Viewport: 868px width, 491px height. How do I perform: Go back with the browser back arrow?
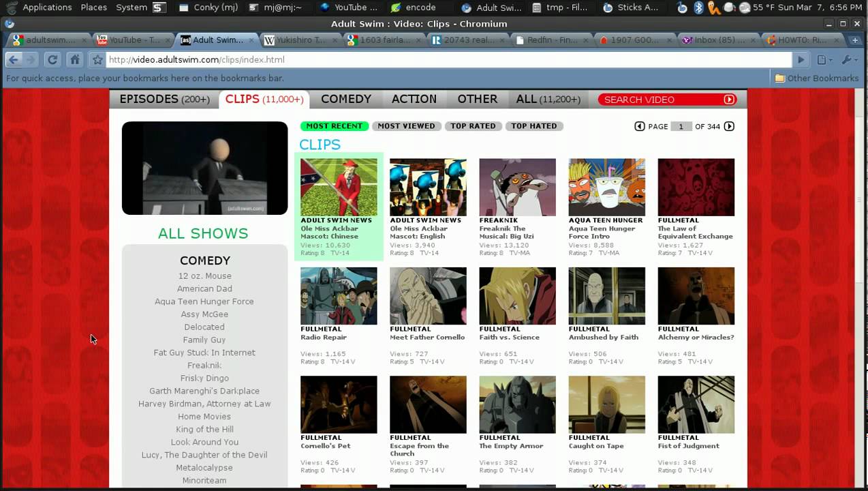point(13,59)
